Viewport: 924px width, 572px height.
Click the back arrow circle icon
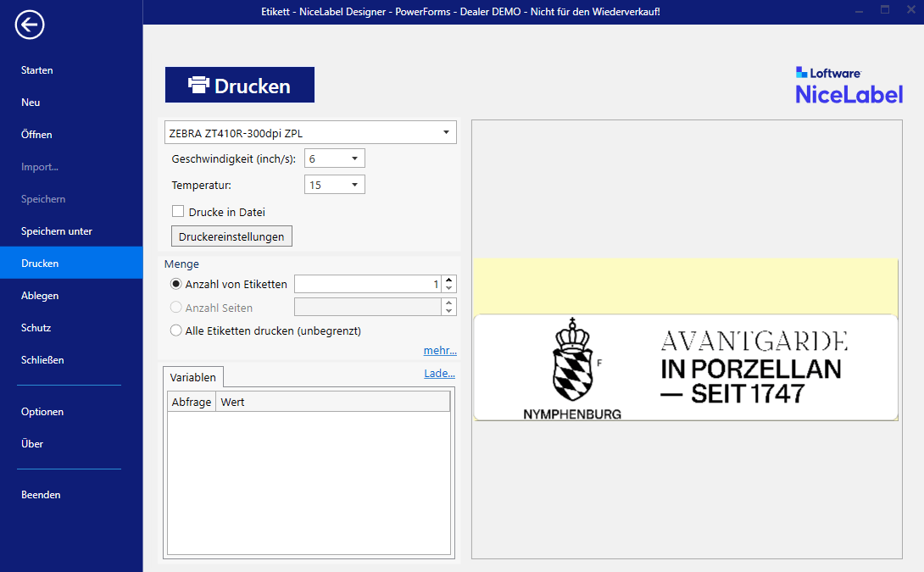pyautogui.click(x=30, y=25)
